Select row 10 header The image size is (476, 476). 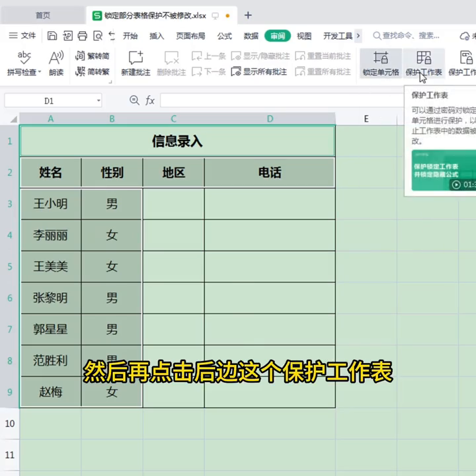point(10,424)
